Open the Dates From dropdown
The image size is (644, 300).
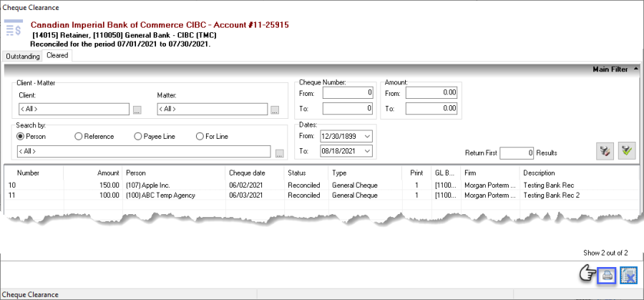click(x=367, y=136)
